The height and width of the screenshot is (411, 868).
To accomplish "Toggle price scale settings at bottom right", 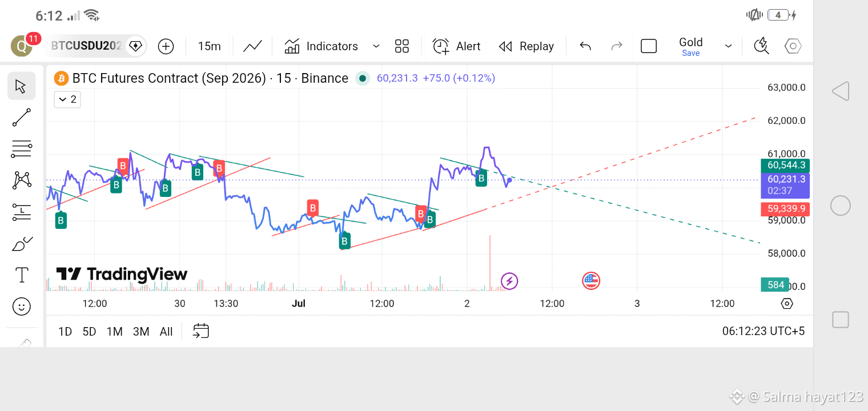I will (787, 304).
